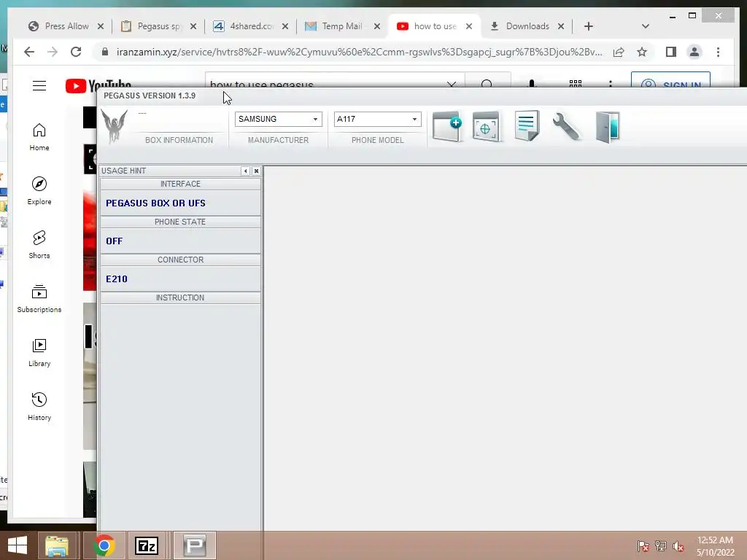Open the document log icon in Pegasus toolbar
Viewport: 747px width, 560px height.
click(527, 125)
